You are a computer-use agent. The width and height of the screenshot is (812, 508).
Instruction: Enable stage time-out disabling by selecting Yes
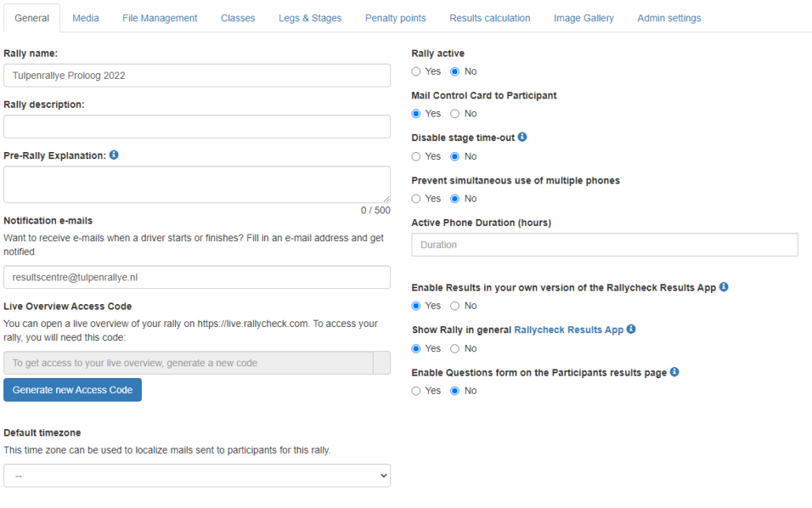415,156
